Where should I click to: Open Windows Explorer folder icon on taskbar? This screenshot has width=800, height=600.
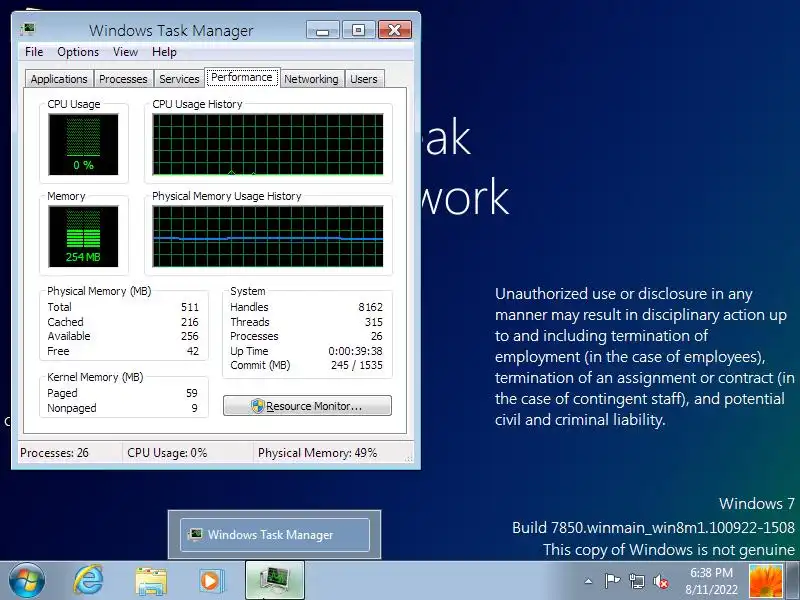151,581
